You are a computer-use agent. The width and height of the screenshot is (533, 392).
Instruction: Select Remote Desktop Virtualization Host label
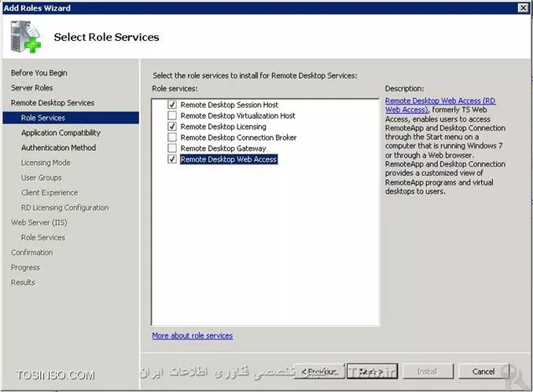(238, 115)
